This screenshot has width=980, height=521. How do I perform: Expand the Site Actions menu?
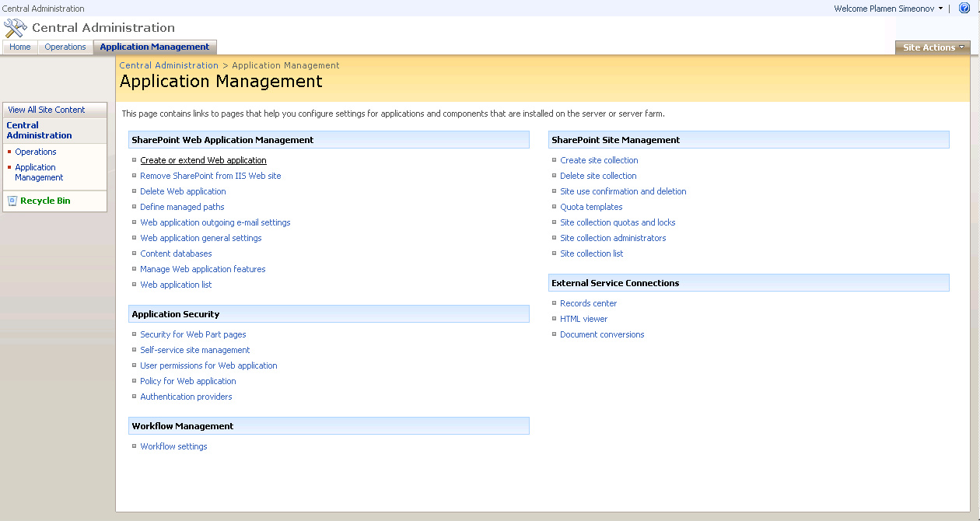tap(933, 47)
